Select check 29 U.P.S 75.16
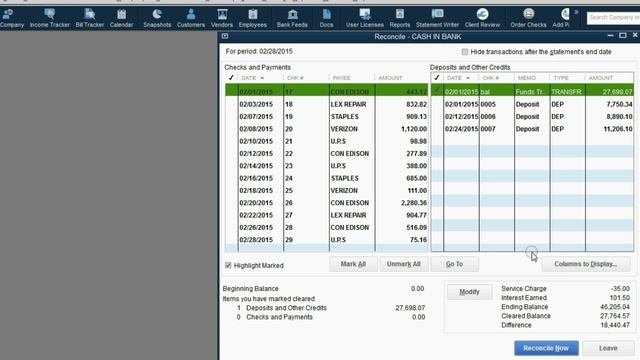The height and width of the screenshot is (360, 640). [326, 240]
